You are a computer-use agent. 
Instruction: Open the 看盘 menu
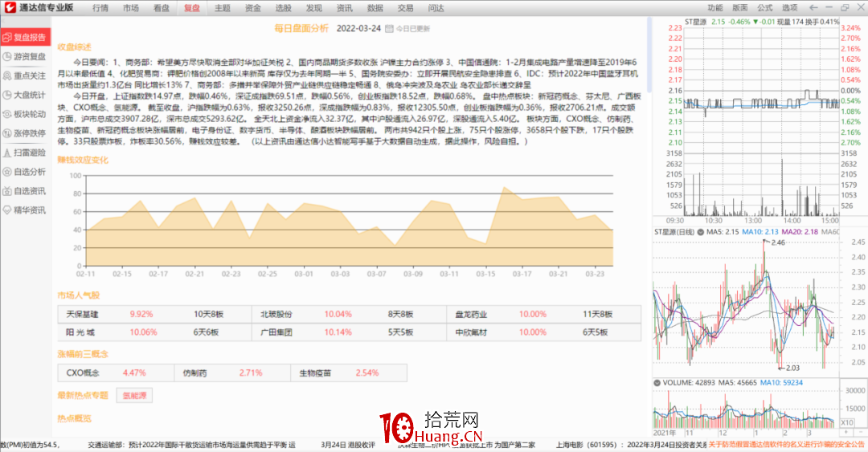[161, 8]
